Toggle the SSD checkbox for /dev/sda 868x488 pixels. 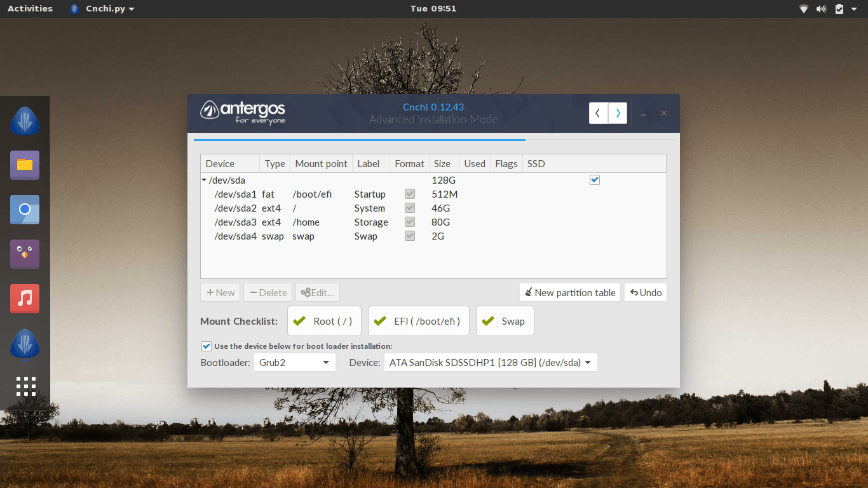[x=595, y=180]
